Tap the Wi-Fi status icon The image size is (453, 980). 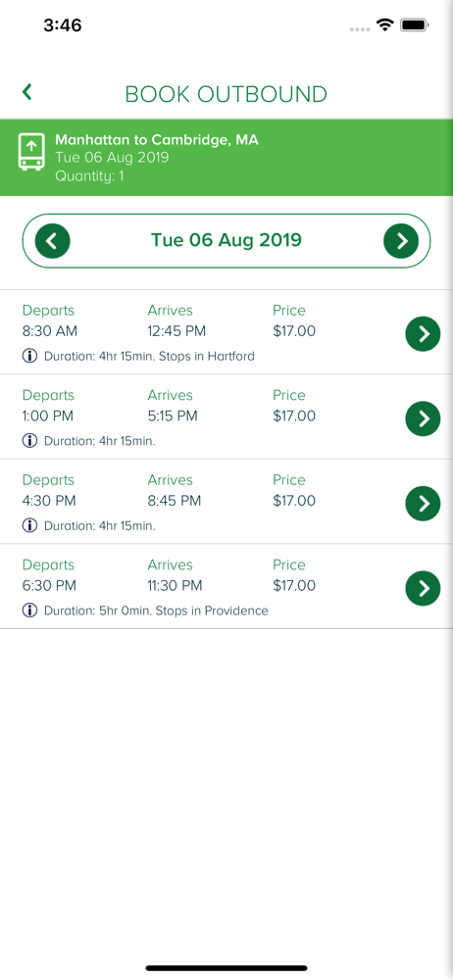point(384,25)
